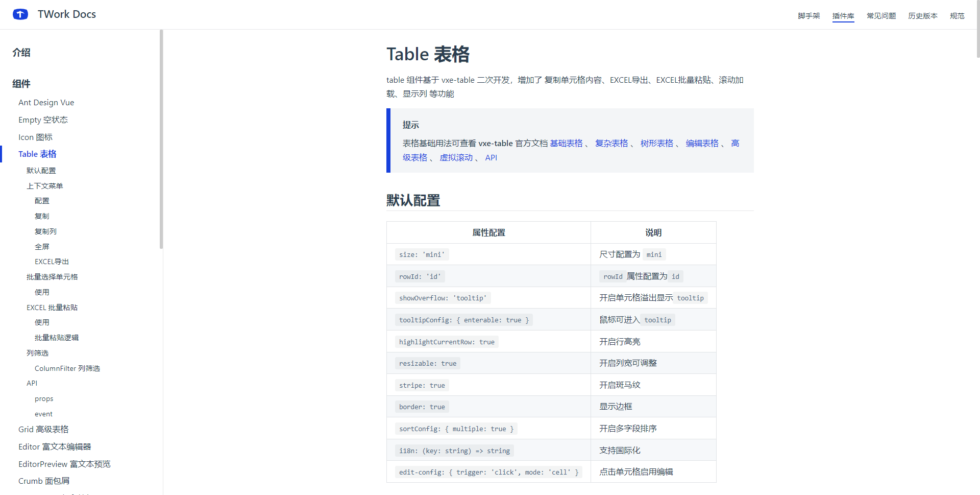Open the 插件库 navigation item

[x=843, y=16]
